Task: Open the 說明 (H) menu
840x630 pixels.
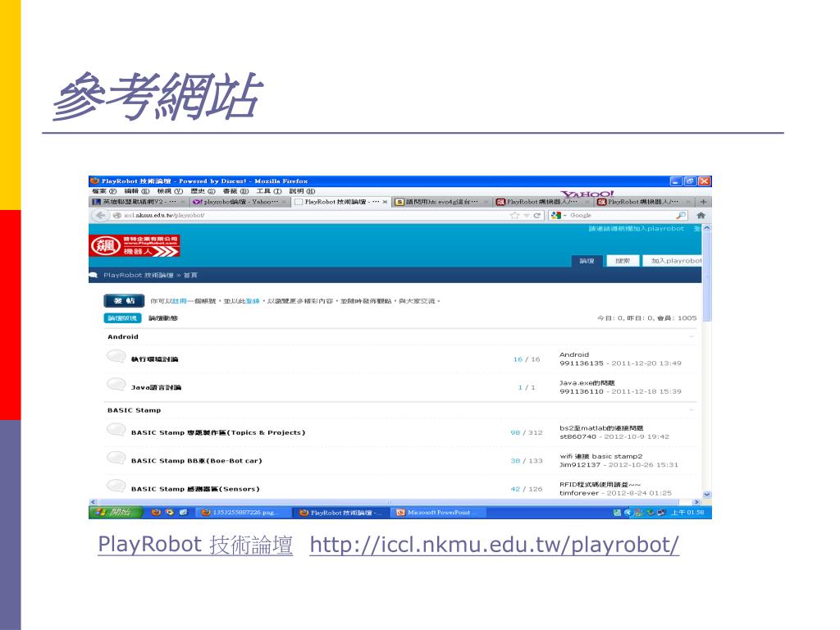Action: click(302, 191)
